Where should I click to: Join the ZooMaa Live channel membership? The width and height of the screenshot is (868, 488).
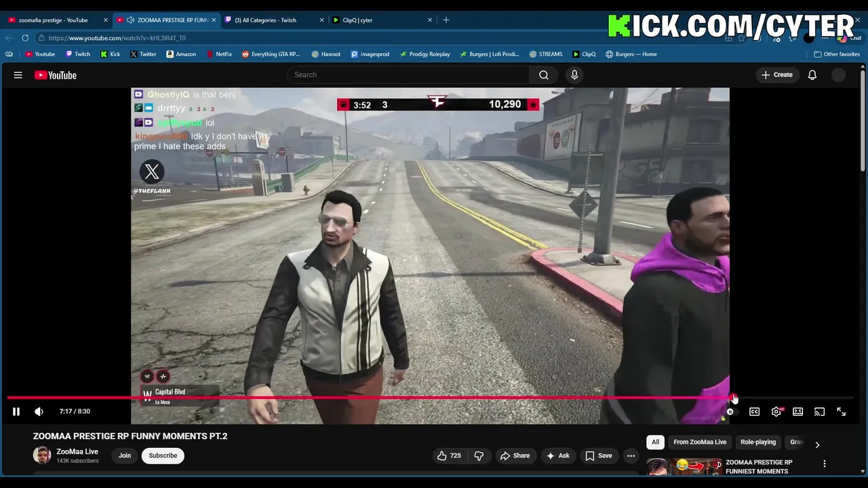(125, 455)
